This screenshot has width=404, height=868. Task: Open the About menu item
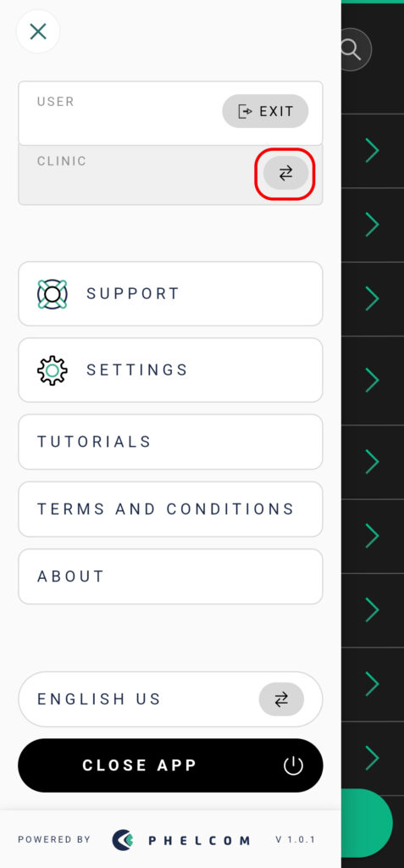point(170,576)
